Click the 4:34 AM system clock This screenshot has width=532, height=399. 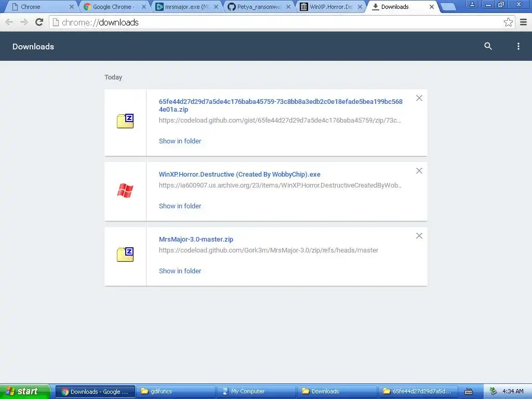pos(513,391)
